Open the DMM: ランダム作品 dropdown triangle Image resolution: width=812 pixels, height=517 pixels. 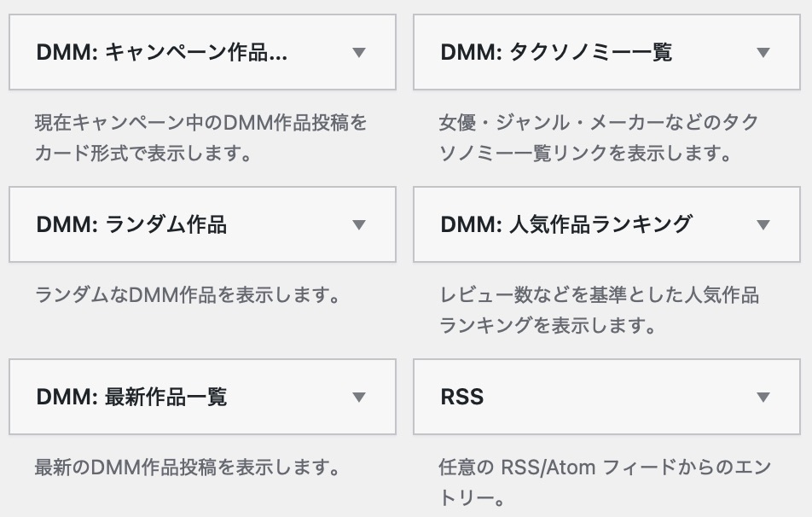[359, 225]
